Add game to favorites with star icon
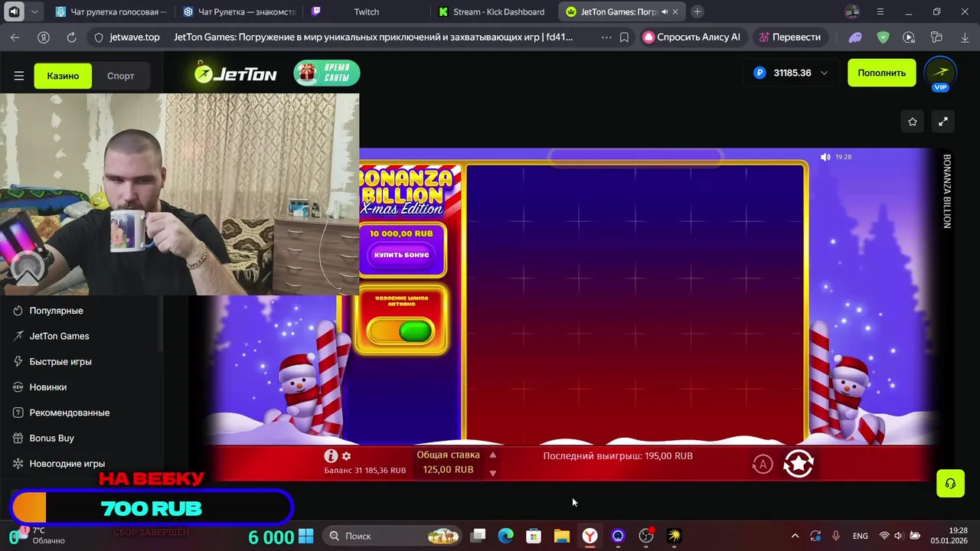This screenshot has height=551, width=980. point(913,122)
